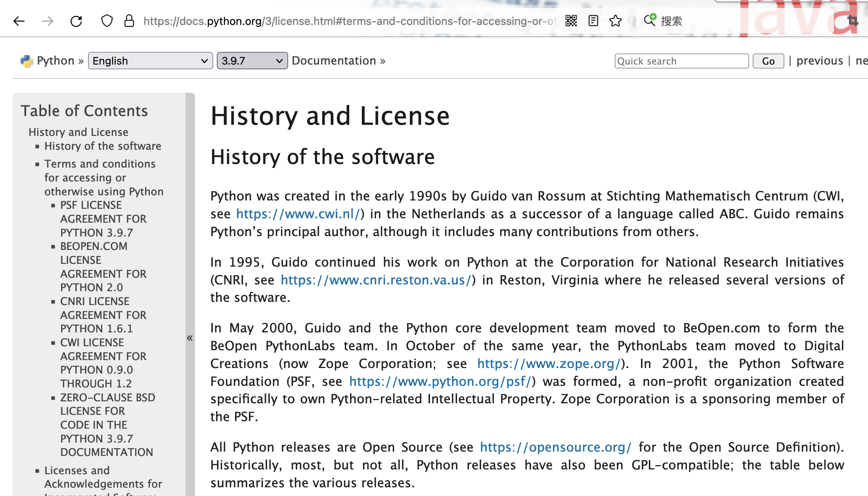Open the https://opensource.org/ link

pyautogui.click(x=555, y=447)
